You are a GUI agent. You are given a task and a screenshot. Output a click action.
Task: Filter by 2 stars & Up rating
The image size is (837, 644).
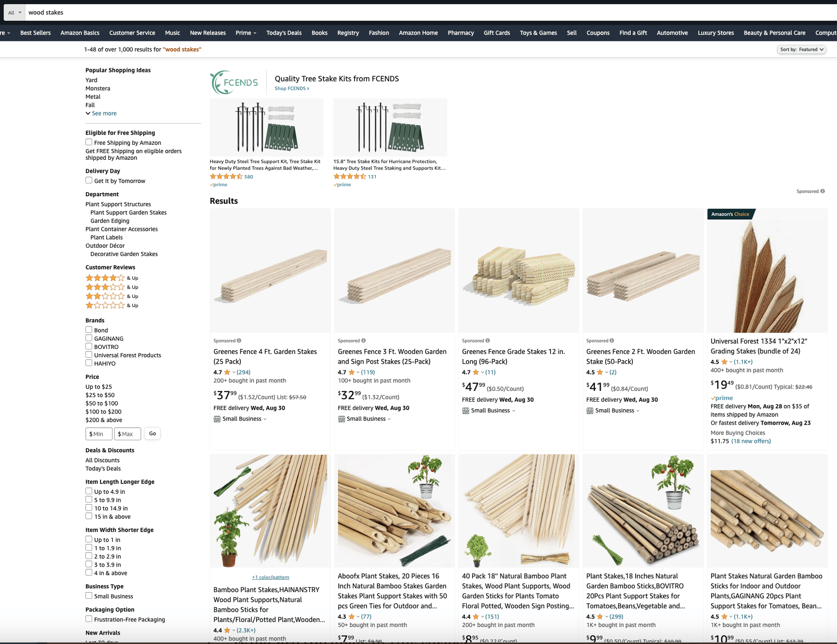pyautogui.click(x=112, y=296)
